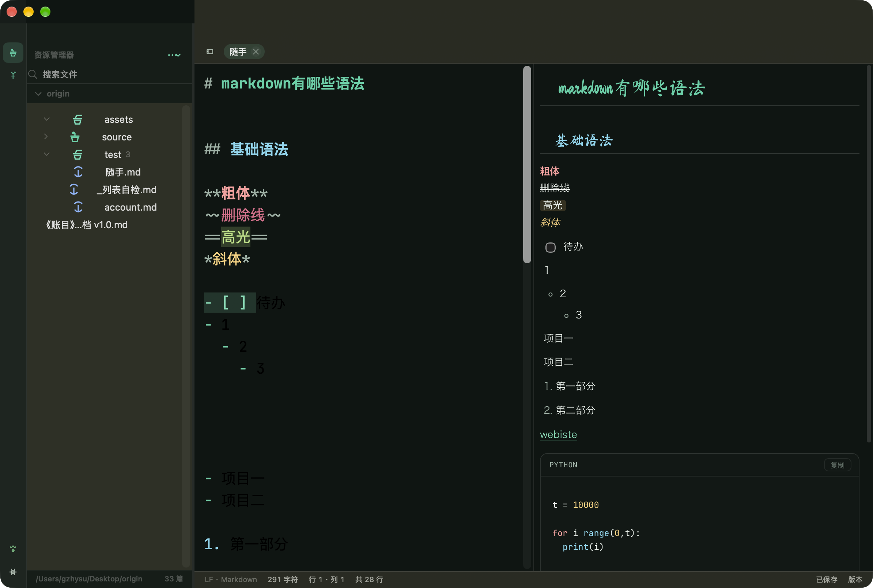Click 已保存 status indicator

tap(827, 579)
